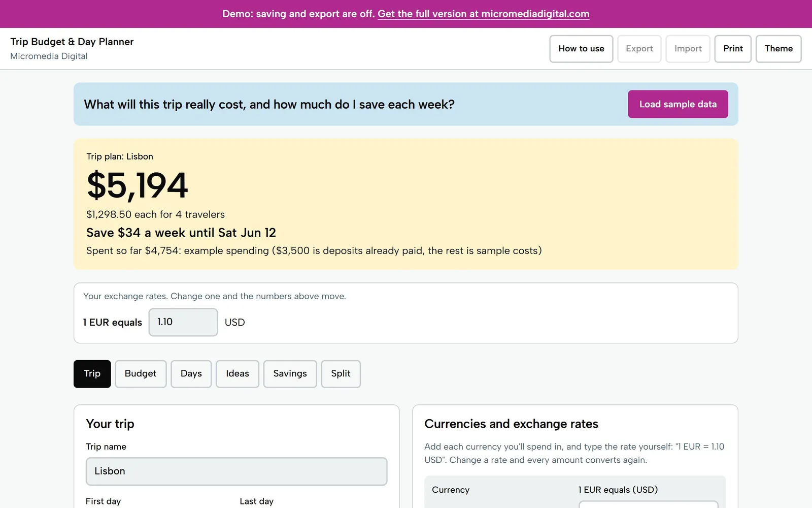Click the 'Save $34 a week' line
Viewport: 812px width, 508px height.
pos(181,233)
